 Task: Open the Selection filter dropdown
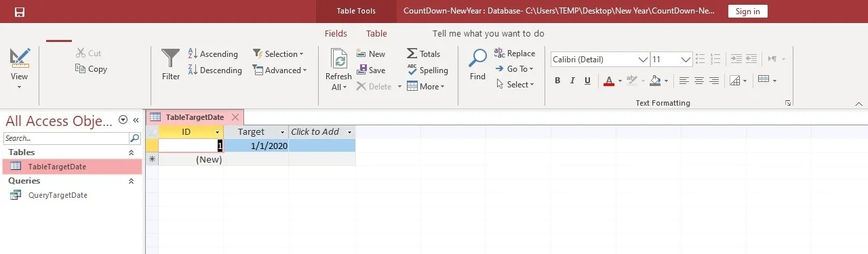[278, 54]
